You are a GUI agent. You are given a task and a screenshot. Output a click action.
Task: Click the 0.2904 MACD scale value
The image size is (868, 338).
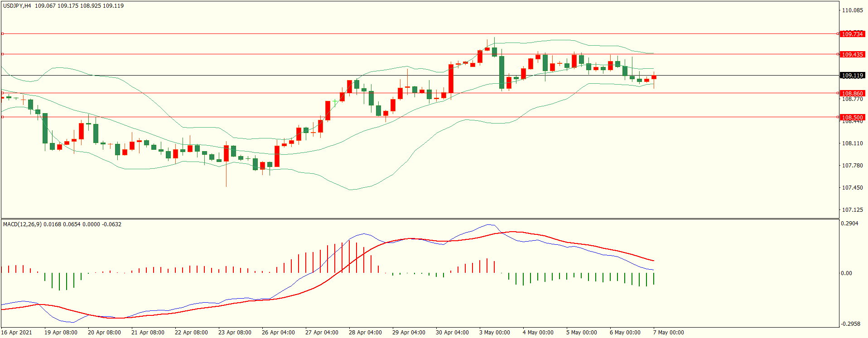[x=849, y=224]
